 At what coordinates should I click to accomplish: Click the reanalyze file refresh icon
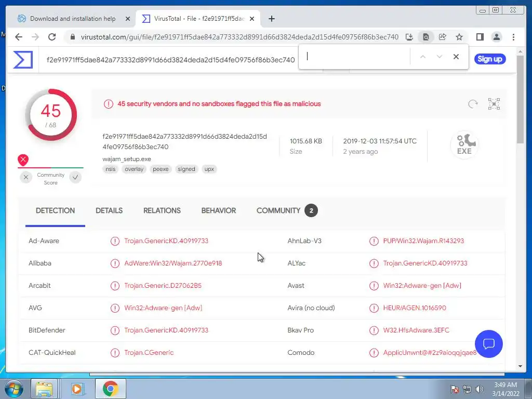(x=473, y=104)
